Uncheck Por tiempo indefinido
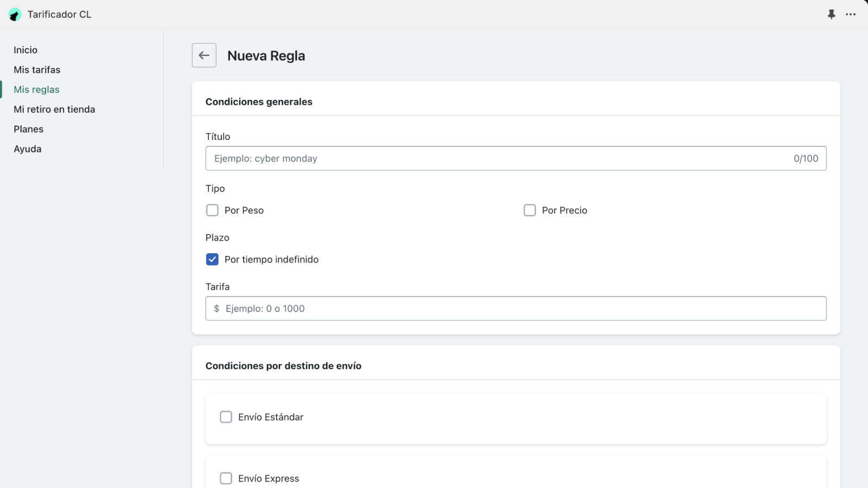 tap(212, 260)
